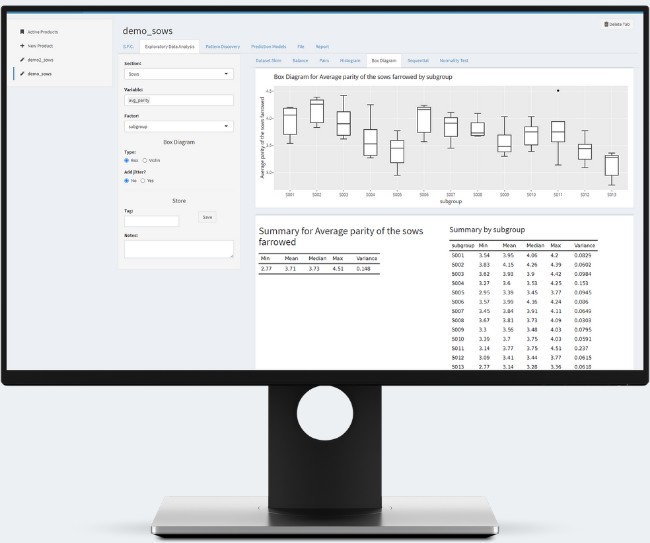
Task: Go to the File tab
Action: click(301, 47)
